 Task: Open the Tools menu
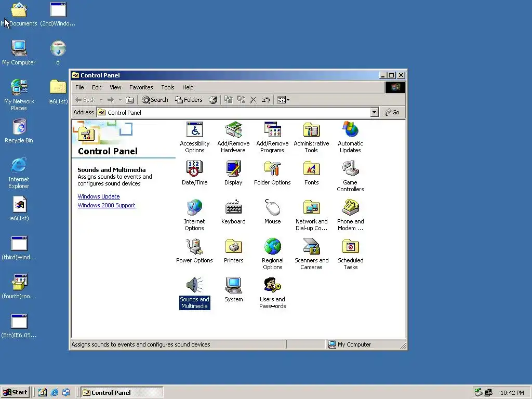[x=168, y=87]
